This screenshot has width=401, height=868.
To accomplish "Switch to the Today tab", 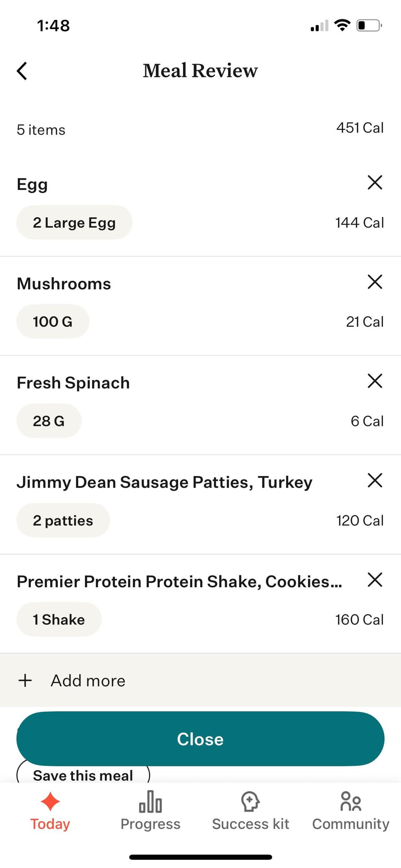I will (x=50, y=811).
